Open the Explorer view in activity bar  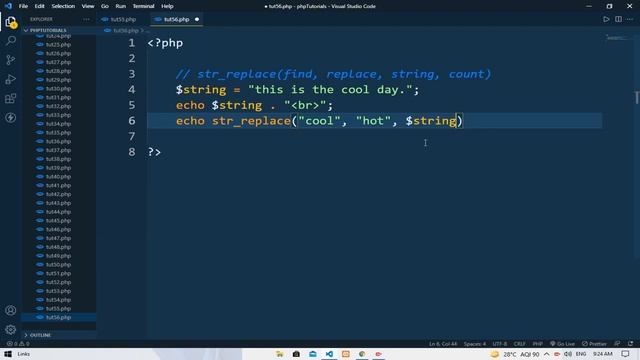(x=11, y=22)
